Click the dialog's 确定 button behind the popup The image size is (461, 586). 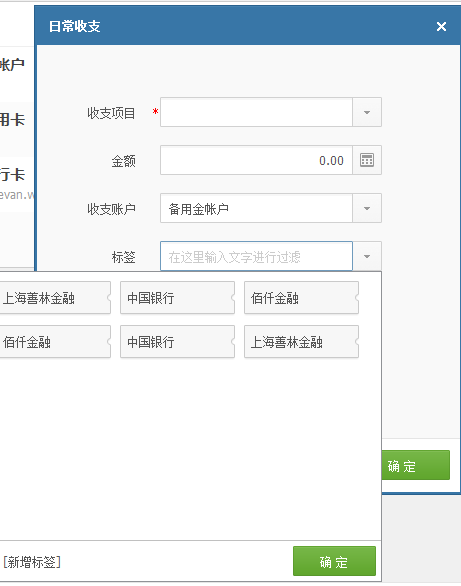coord(415,465)
